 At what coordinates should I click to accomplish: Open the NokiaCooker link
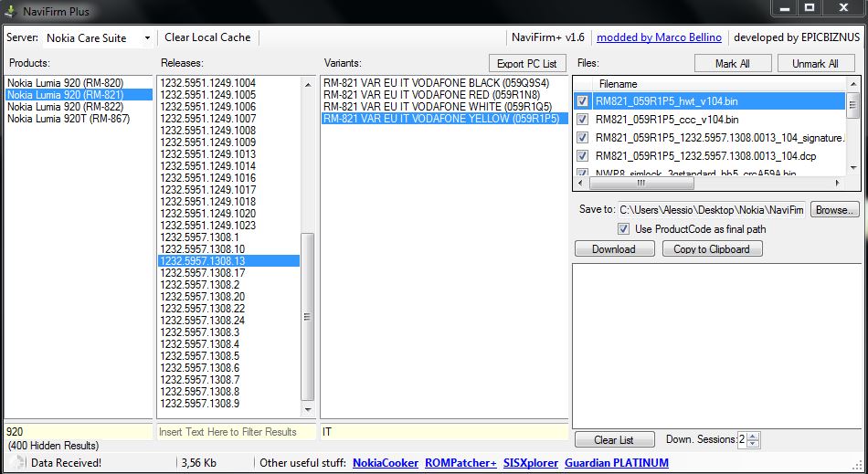click(386, 463)
